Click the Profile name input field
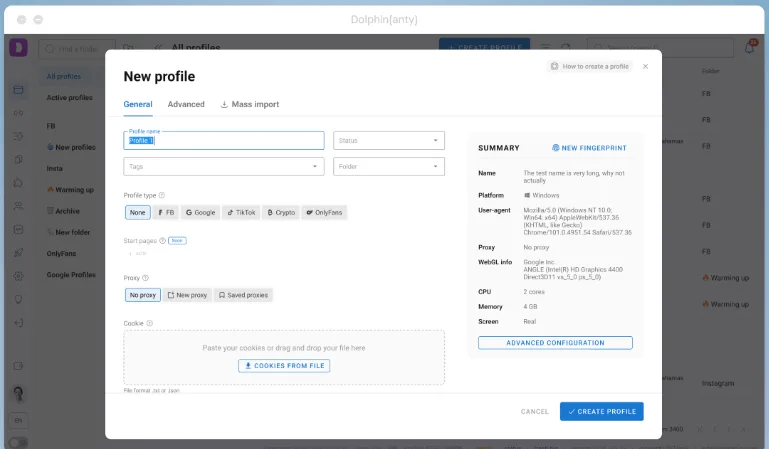This screenshot has width=769, height=449. (x=224, y=140)
